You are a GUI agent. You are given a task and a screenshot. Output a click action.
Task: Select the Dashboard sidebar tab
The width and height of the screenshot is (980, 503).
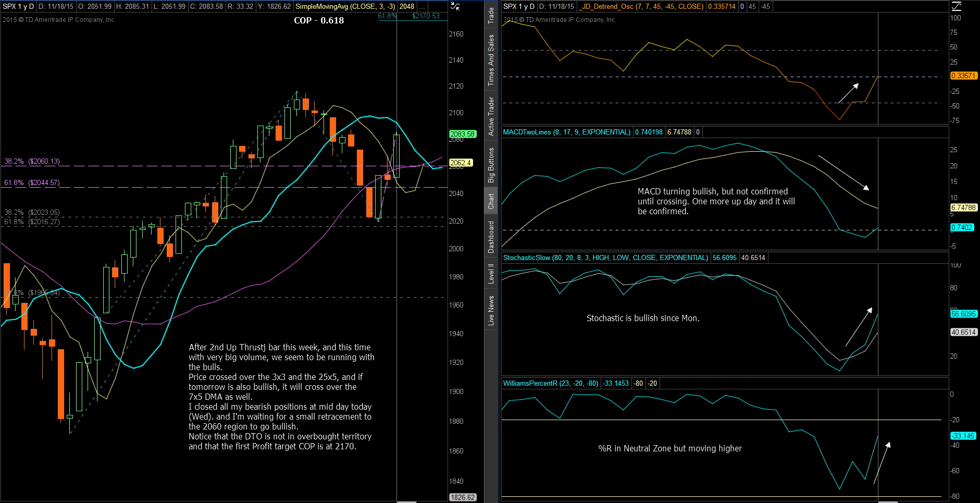(x=491, y=237)
